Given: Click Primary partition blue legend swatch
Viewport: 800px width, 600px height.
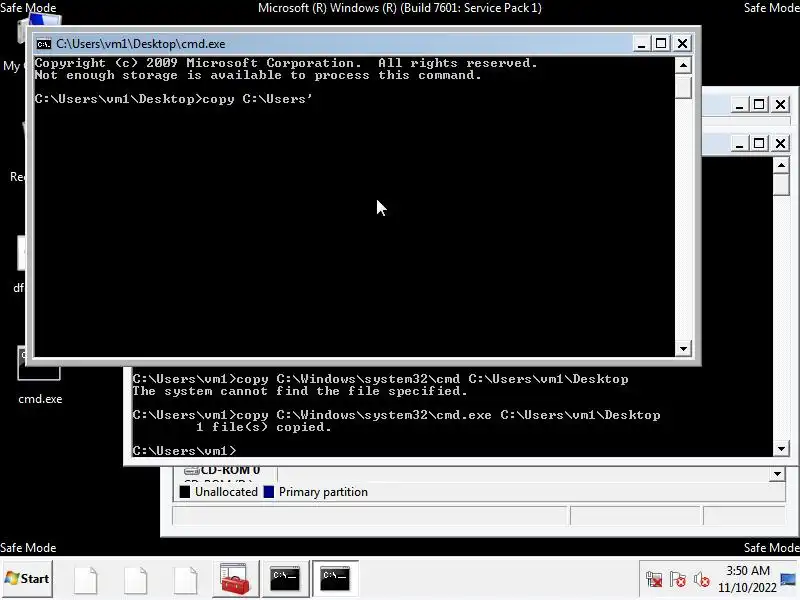Looking at the screenshot, I should [x=268, y=492].
